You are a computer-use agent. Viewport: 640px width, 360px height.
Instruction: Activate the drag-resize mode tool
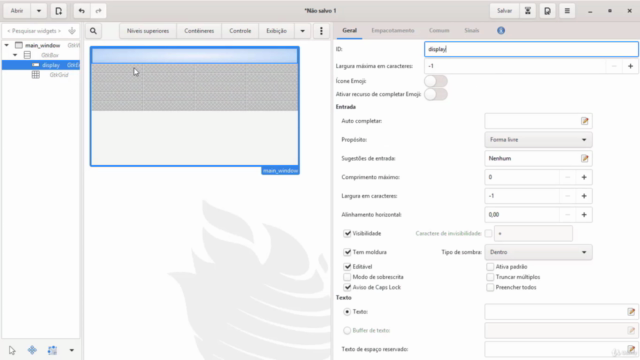32,350
